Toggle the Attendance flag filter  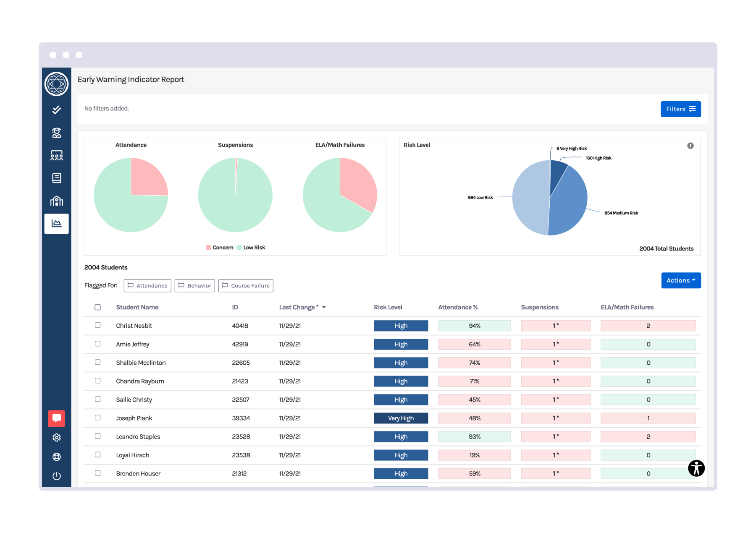click(x=147, y=285)
